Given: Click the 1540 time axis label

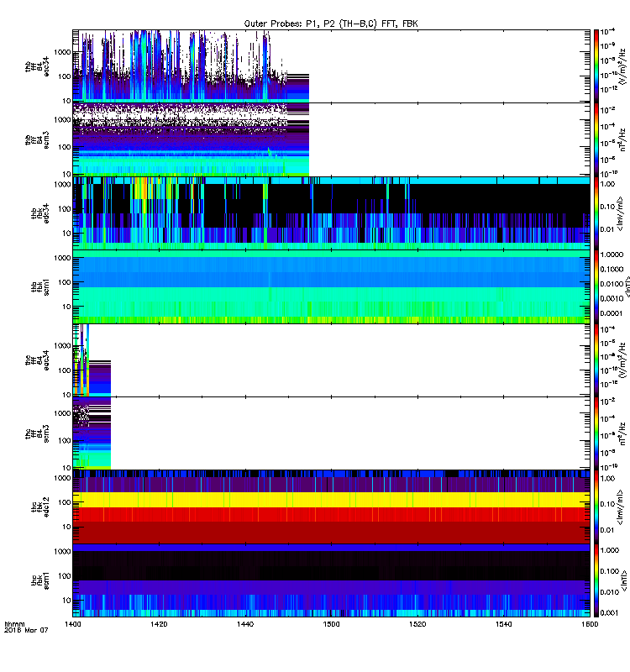Looking at the screenshot, I should [x=503, y=624].
